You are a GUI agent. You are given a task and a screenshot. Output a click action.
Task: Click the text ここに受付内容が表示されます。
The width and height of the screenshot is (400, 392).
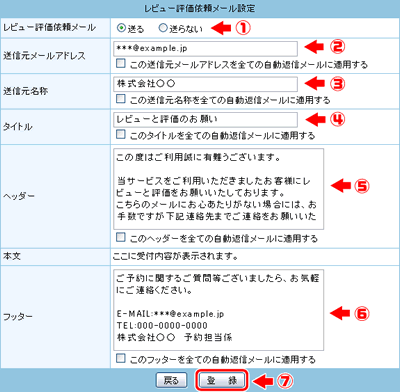(176, 256)
